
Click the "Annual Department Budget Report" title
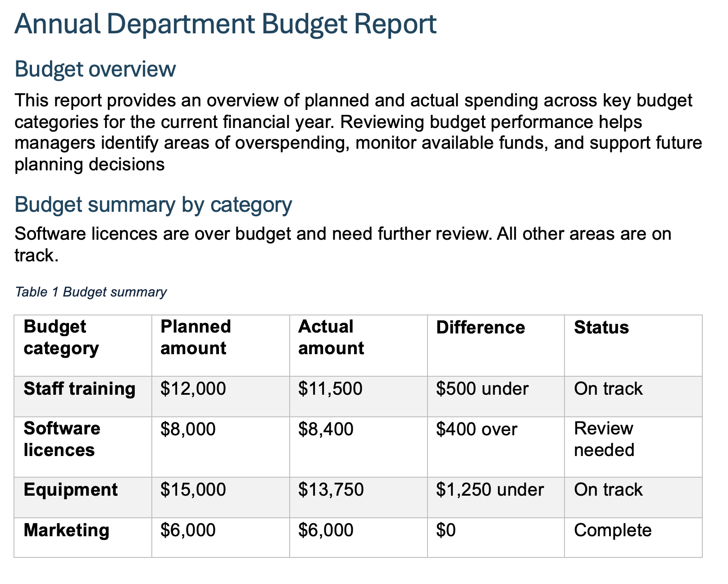click(x=225, y=24)
